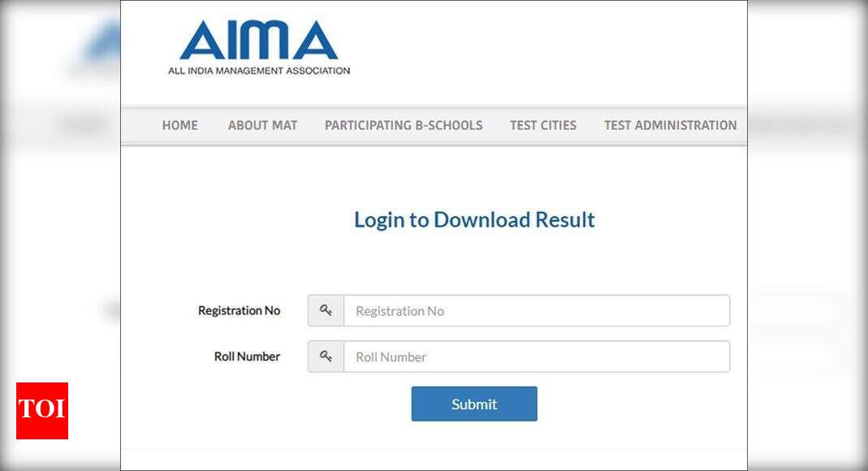Navigate to PARTICIPATING B-SCHOOLS
The image size is (868, 471).
tap(404, 125)
